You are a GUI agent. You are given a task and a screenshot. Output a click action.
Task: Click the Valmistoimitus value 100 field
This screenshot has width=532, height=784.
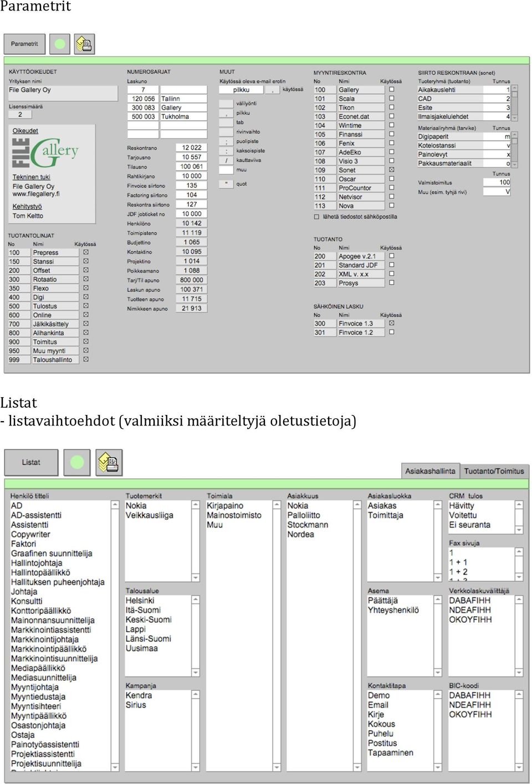(x=497, y=182)
